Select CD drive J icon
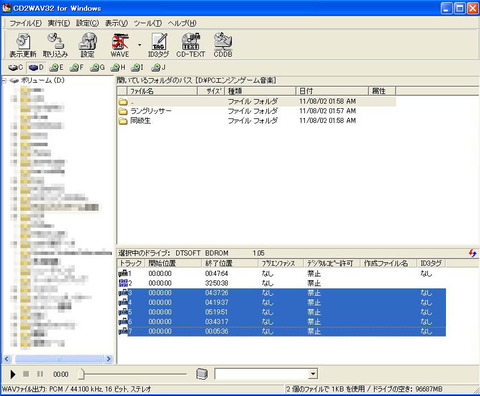This screenshot has width=480, height=396. (158, 68)
